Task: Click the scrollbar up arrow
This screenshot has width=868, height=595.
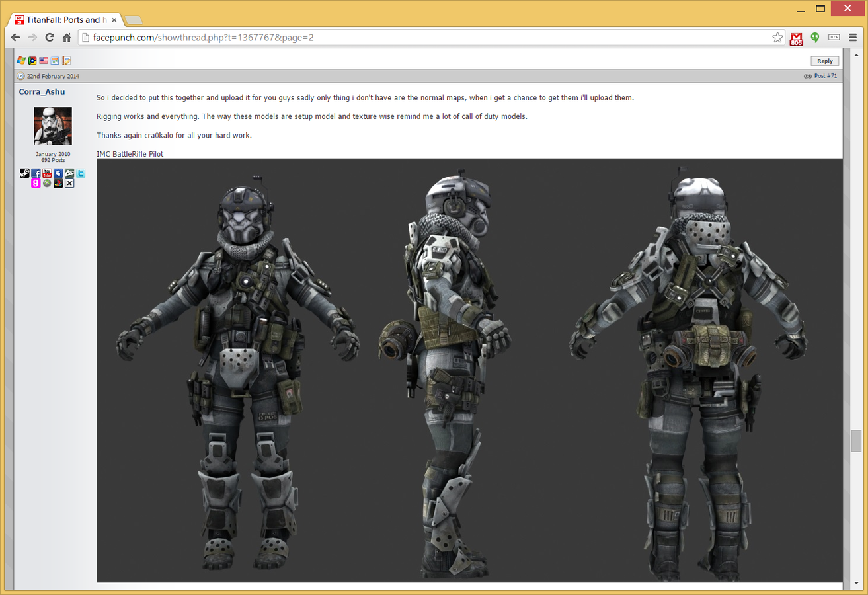Action: [857, 54]
